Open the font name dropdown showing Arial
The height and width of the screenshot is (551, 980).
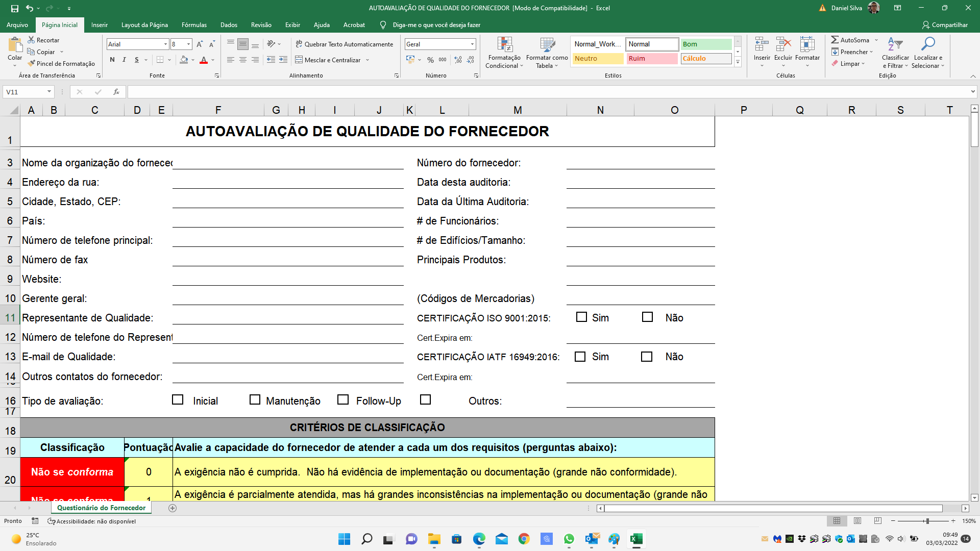[134, 44]
